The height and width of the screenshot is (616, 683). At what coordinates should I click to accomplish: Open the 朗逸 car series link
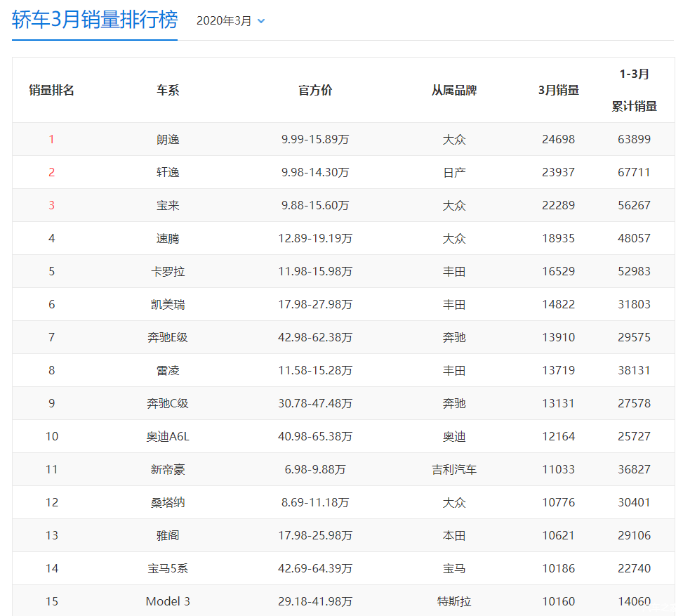coord(168,140)
